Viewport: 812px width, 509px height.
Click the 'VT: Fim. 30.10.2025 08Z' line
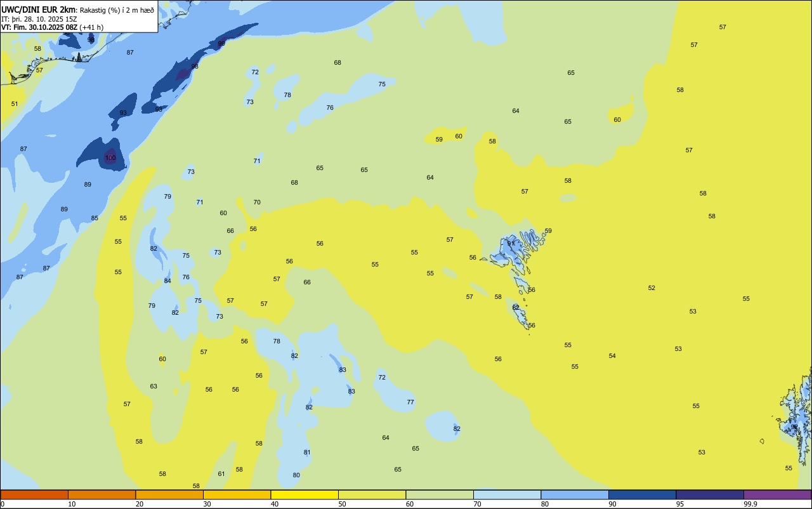click(39, 27)
